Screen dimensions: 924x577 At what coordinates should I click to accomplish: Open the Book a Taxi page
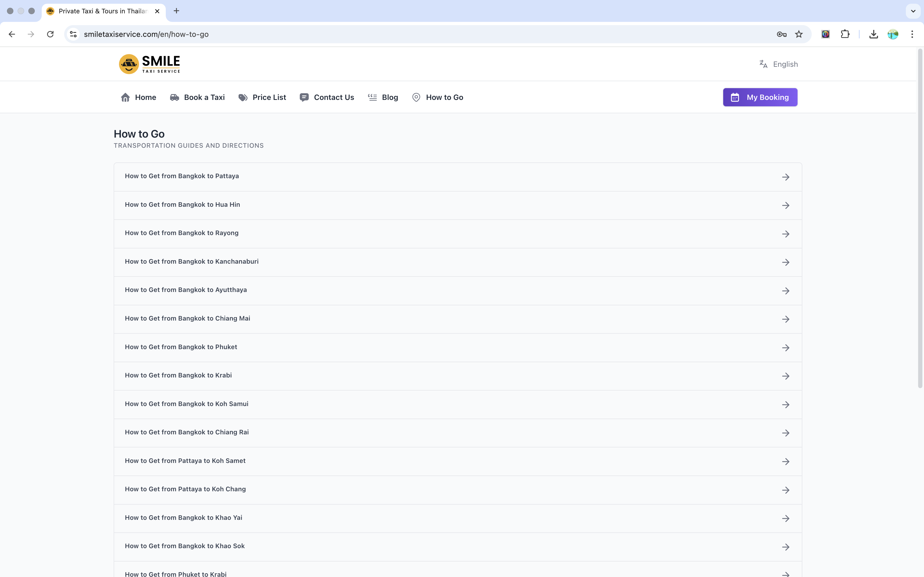point(197,97)
